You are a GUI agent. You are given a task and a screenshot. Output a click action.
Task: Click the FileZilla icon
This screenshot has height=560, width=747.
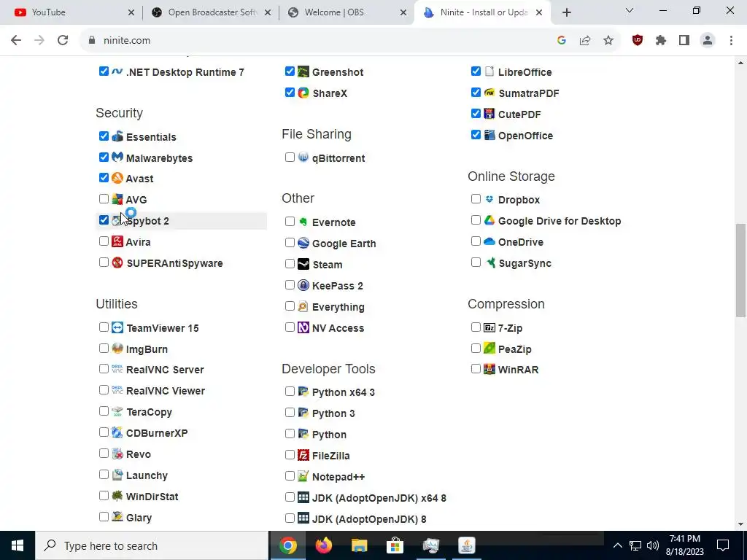pyautogui.click(x=303, y=455)
